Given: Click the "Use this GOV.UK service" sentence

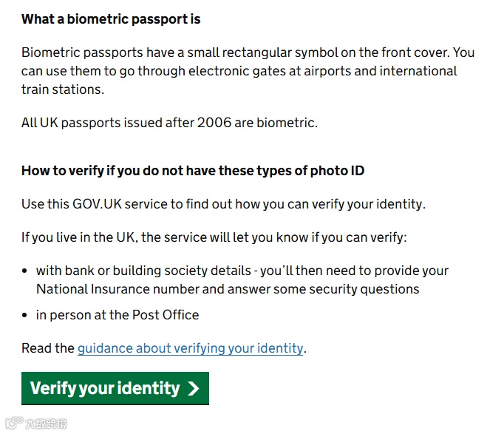Looking at the screenshot, I should [x=223, y=204].
